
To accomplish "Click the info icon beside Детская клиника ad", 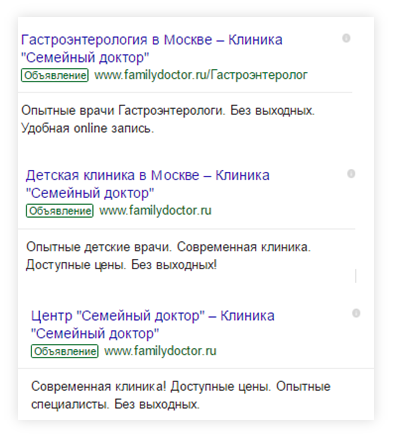I will coord(351,174).
